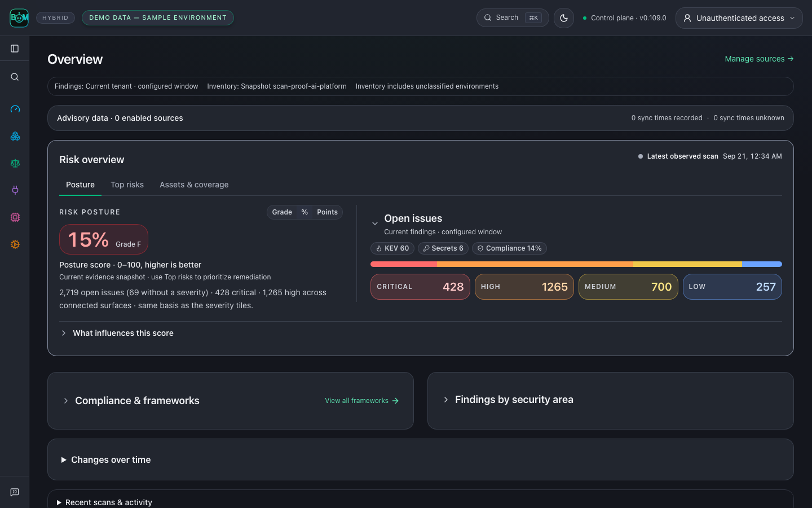Click the BOM app logo
Screen dimensions: 812x508
(19, 18)
